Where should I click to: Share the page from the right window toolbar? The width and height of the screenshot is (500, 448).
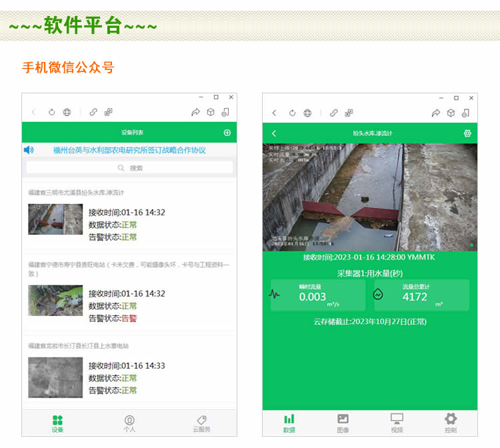tap(436, 113)
